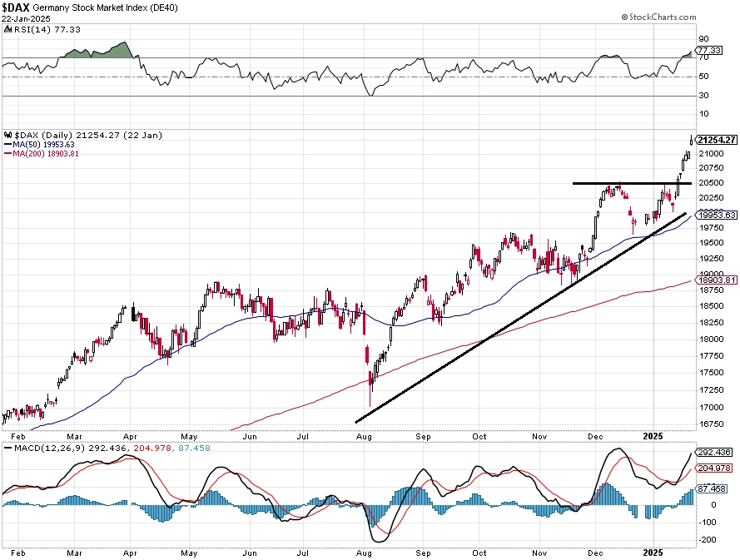Click the 204.978 signal line tag

tap(714, 468)
